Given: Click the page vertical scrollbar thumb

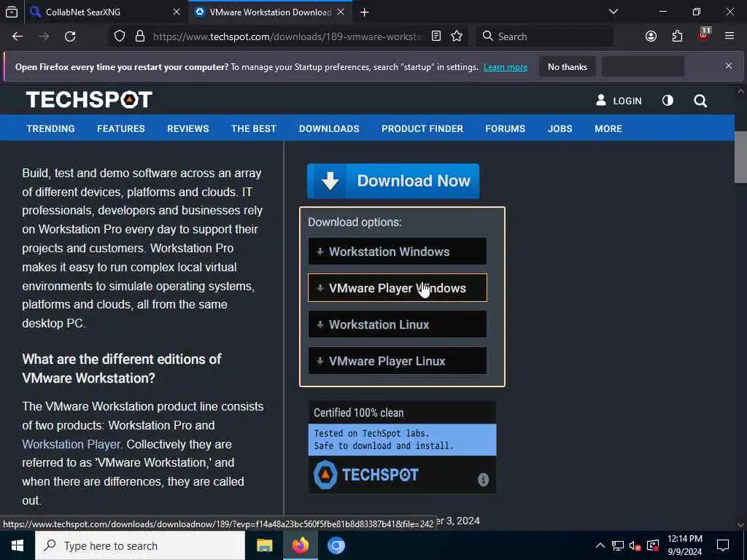Looking at the screenshot, I should (740, 157).
